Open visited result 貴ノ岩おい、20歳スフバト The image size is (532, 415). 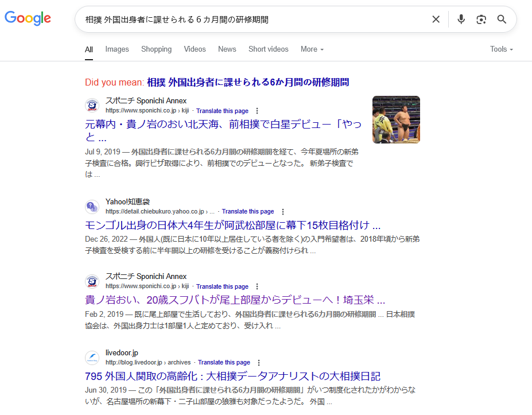[x=235, y=300]
